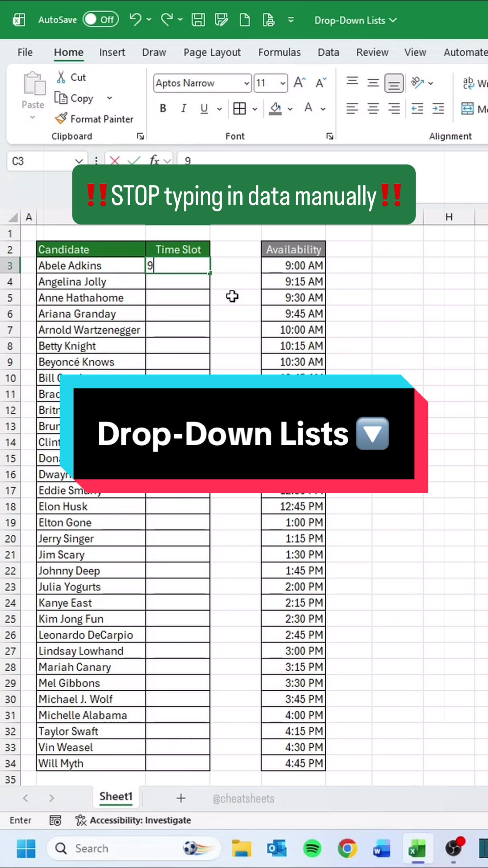This screenshot has width=488, height=868.
Task: Click cell containing Angelina Jolly
Action: pyautogui.click(x=91, y=282)
